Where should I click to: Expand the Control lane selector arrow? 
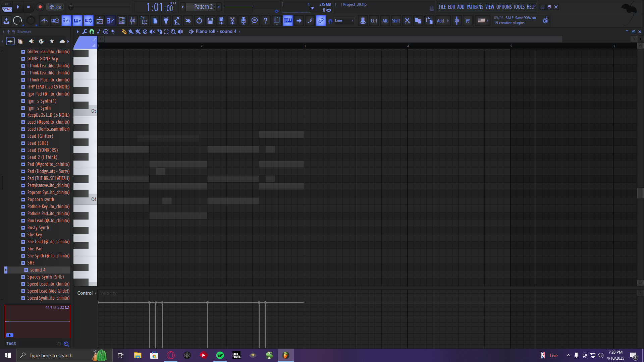[x=96, y=293]
